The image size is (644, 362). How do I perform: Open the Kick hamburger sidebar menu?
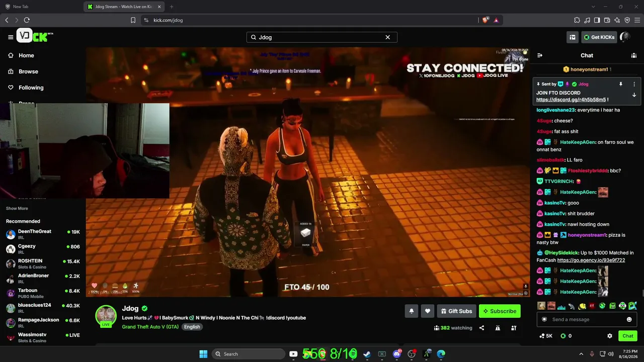pyautogui.click(x=11, y=37)
